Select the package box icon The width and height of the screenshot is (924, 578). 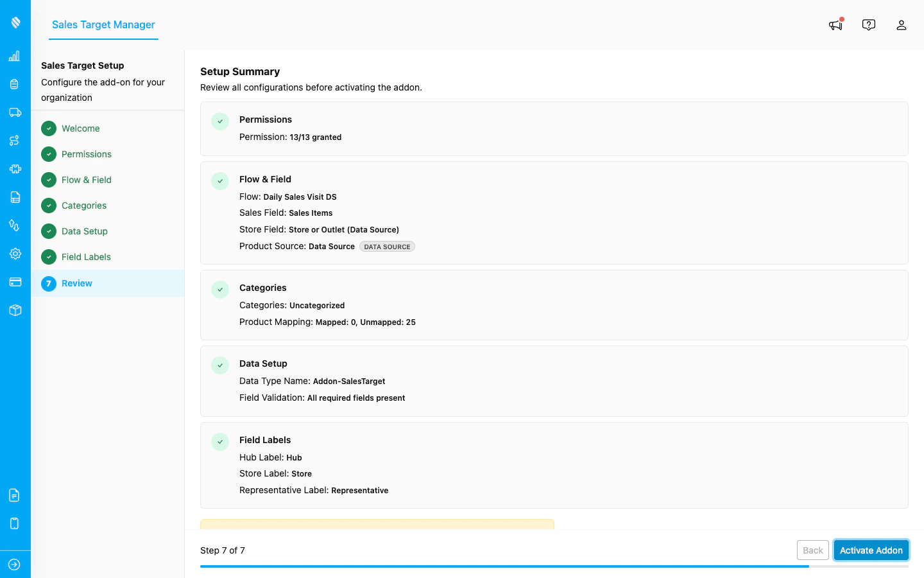click(x=15, y=310)
